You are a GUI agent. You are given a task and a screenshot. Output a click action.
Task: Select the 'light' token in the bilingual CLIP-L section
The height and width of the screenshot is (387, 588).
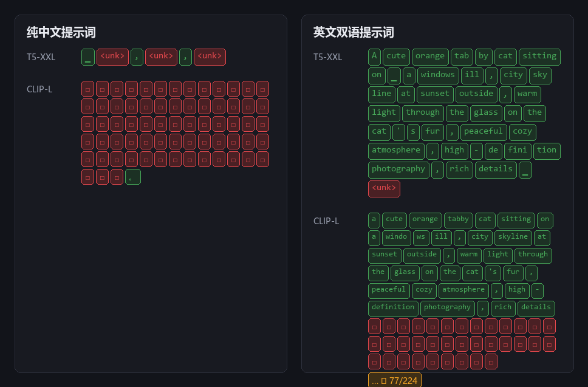(x=498, y=255)
